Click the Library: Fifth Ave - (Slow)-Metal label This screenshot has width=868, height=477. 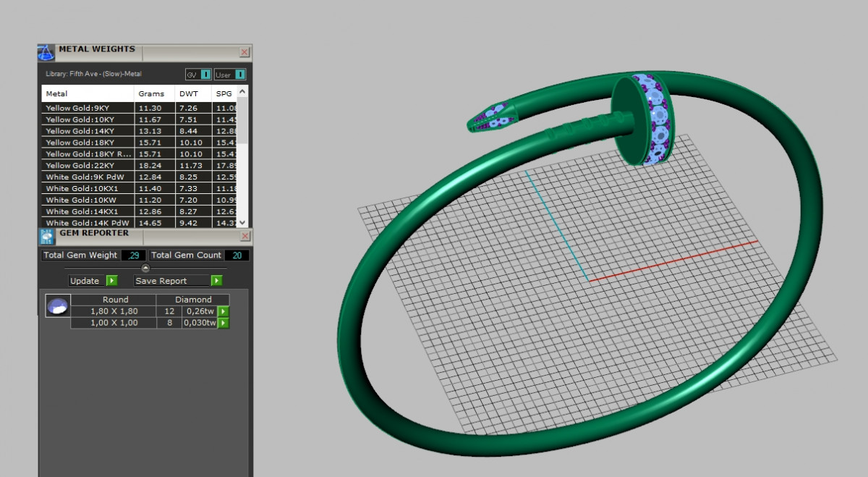[93, 74]
